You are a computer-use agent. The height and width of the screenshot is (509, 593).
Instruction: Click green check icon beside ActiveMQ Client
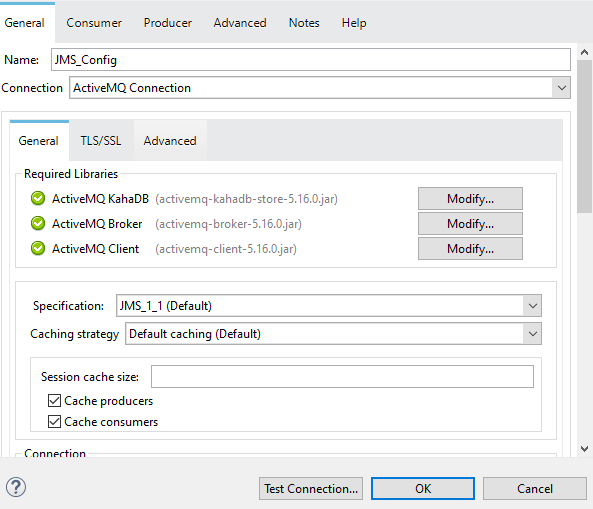pos(38,248)
